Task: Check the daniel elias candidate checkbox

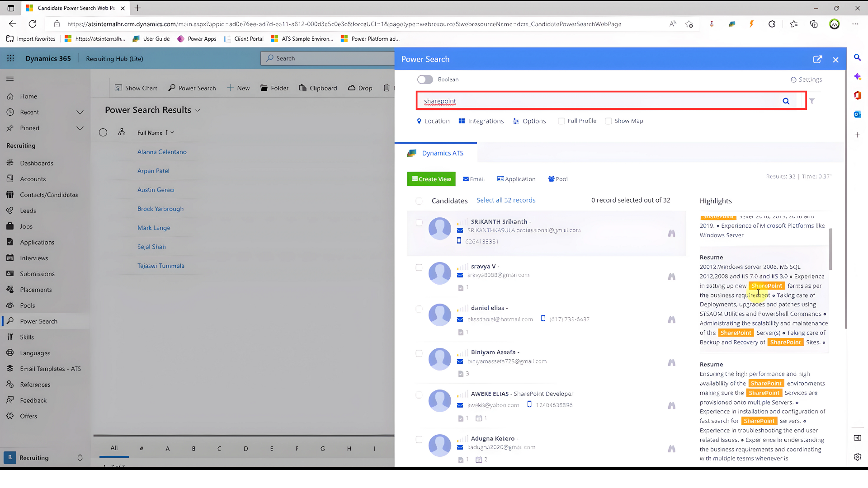Action: tap(419, 309)
